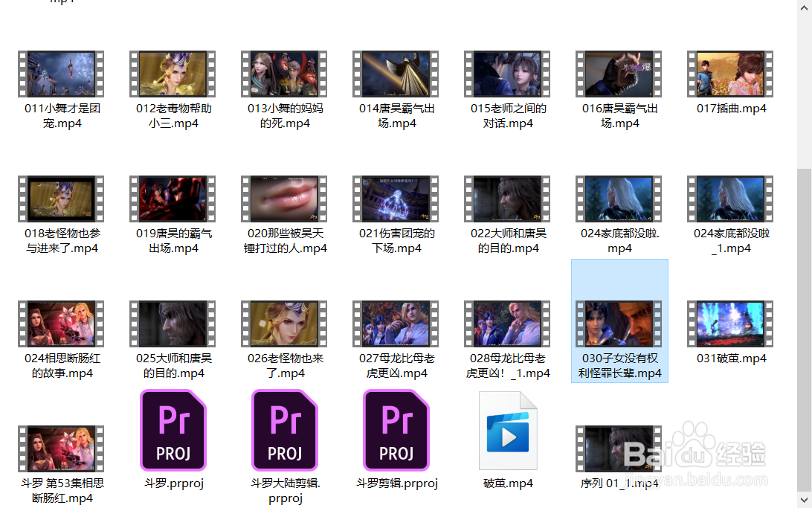Select the 015老师之间的对话.mp4 thumbnail
The width and height of the screenshot is (812, 508).
(x=507, y=74)
